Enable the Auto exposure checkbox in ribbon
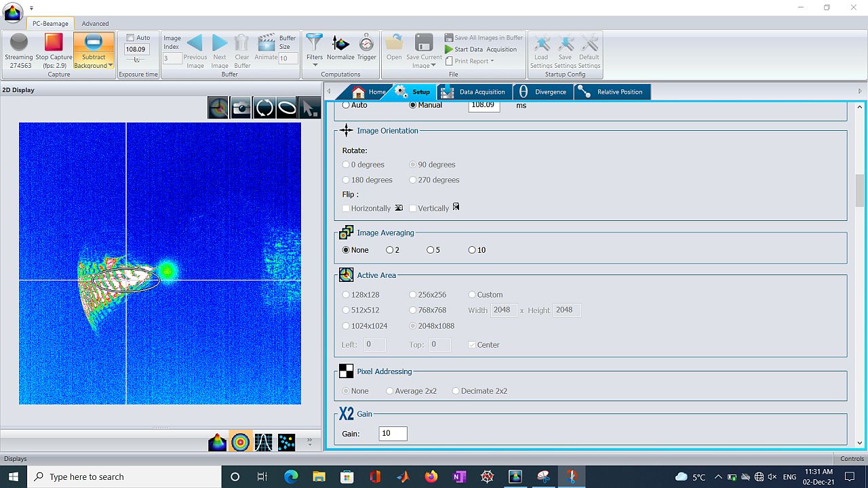868x488 pixels. coord(131,38)
